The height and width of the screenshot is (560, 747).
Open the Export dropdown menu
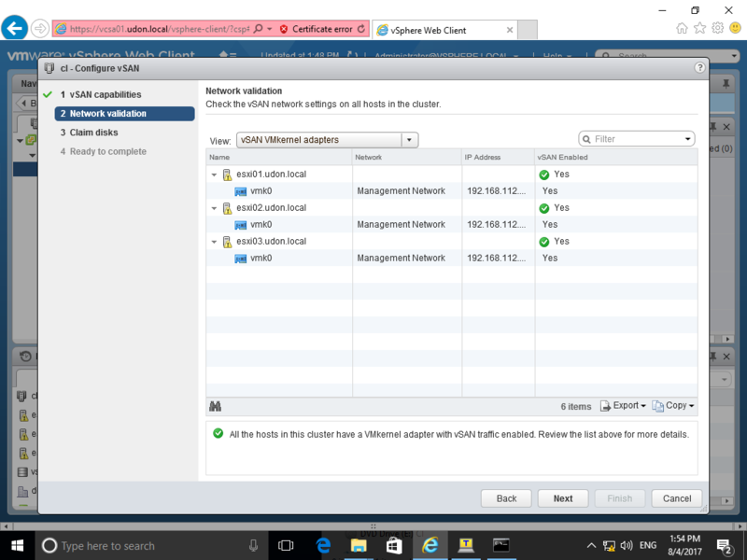[x=623, y=406]
